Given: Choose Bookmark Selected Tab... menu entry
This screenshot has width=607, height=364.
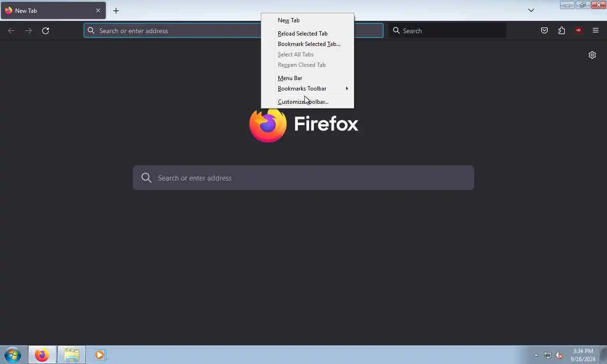Looking at the screenshot, I should (307, 44).
